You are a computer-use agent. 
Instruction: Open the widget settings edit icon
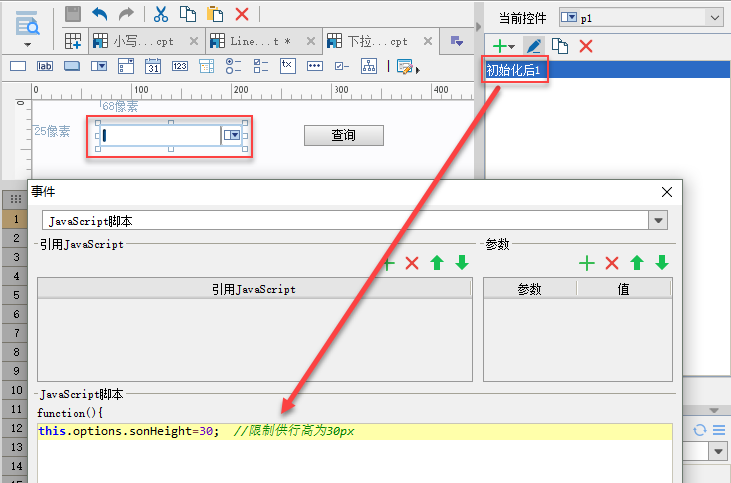[x=405, y=67]
